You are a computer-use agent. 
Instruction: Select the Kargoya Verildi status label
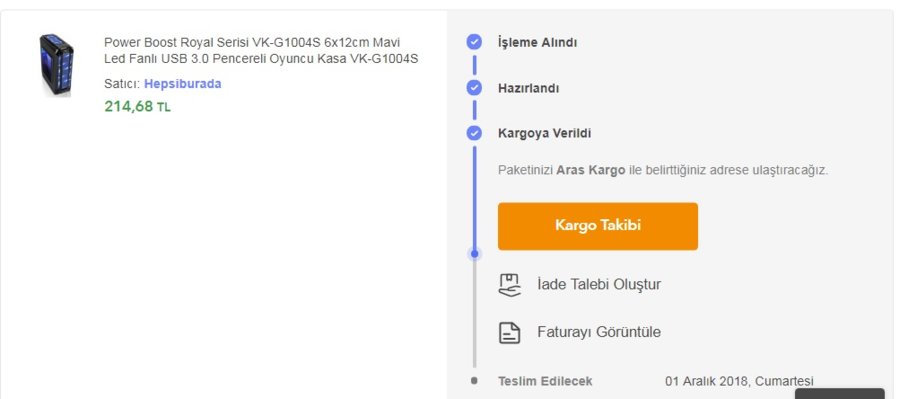[x=544, y=133]
